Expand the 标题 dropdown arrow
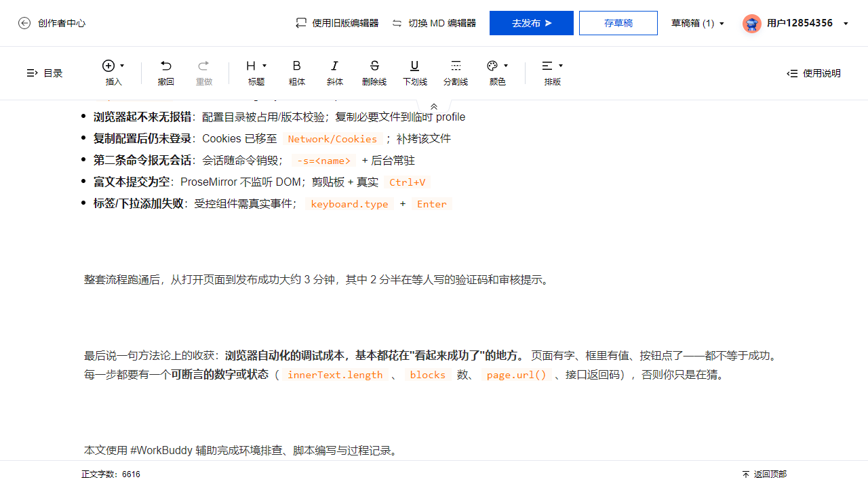The image size is (868, 488). tap(264, 66)
